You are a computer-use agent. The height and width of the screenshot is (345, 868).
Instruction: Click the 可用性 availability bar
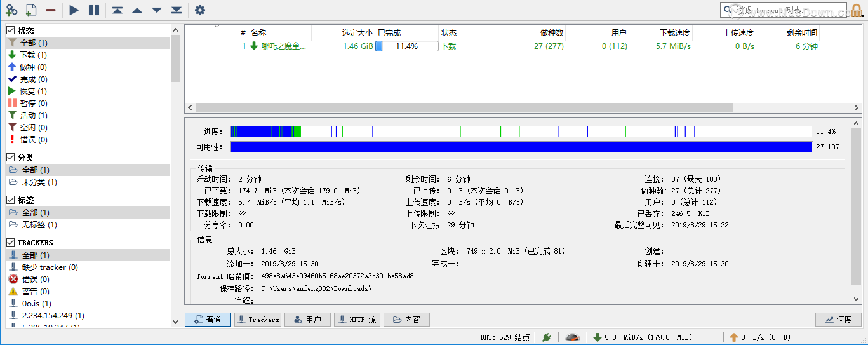[x=521, y=147]
